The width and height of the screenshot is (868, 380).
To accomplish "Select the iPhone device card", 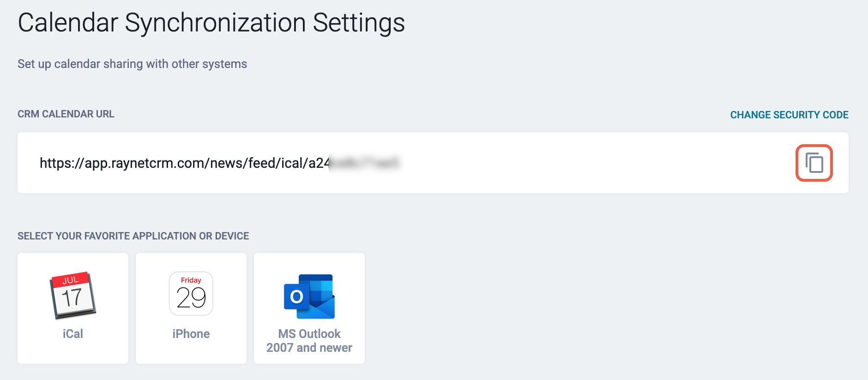I will (x=191, y=308).
